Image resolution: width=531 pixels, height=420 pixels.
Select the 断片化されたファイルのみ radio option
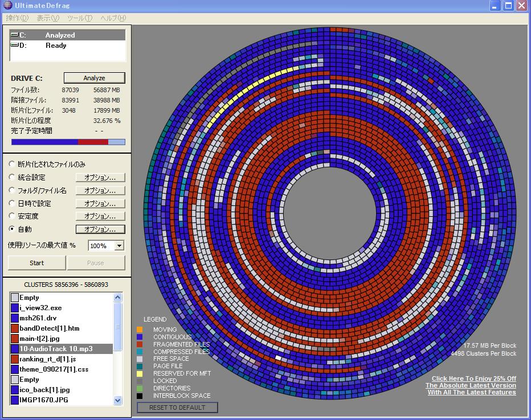(12, 164)
